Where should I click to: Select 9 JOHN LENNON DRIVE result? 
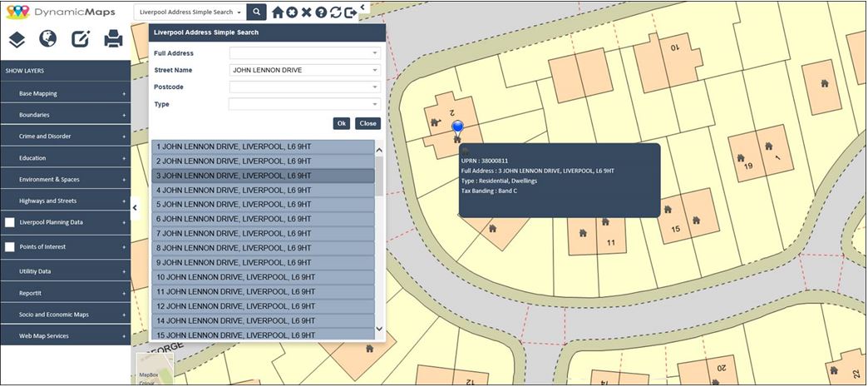point(263,262)
